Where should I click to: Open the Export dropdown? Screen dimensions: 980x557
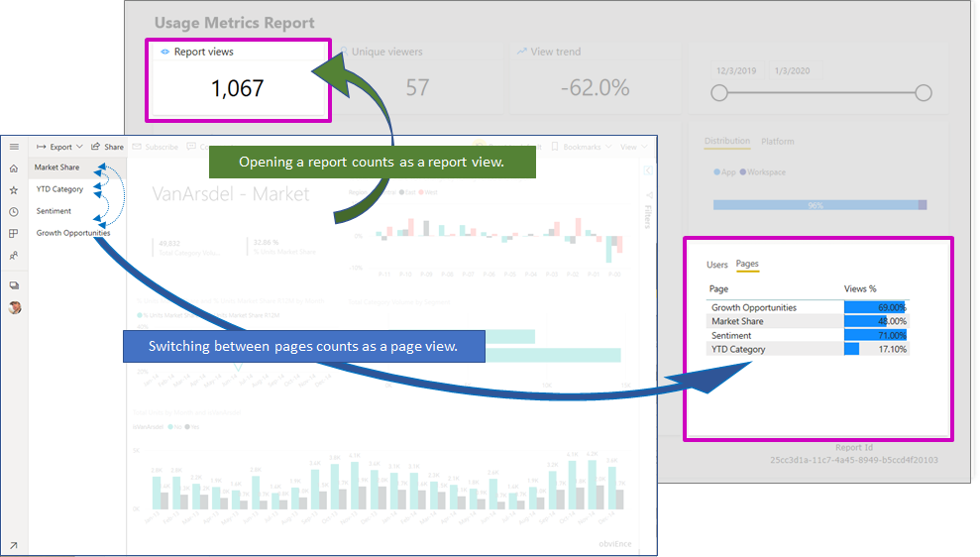point(59,147)
